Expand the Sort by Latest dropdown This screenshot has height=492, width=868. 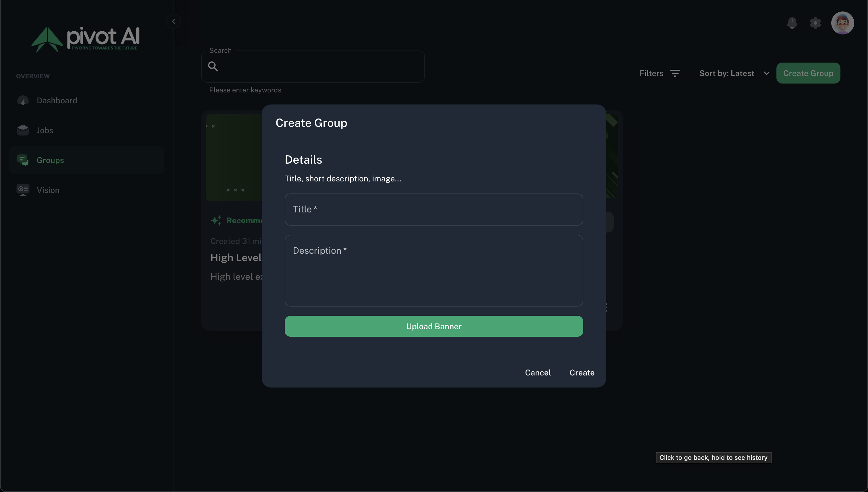coord(734,73)
